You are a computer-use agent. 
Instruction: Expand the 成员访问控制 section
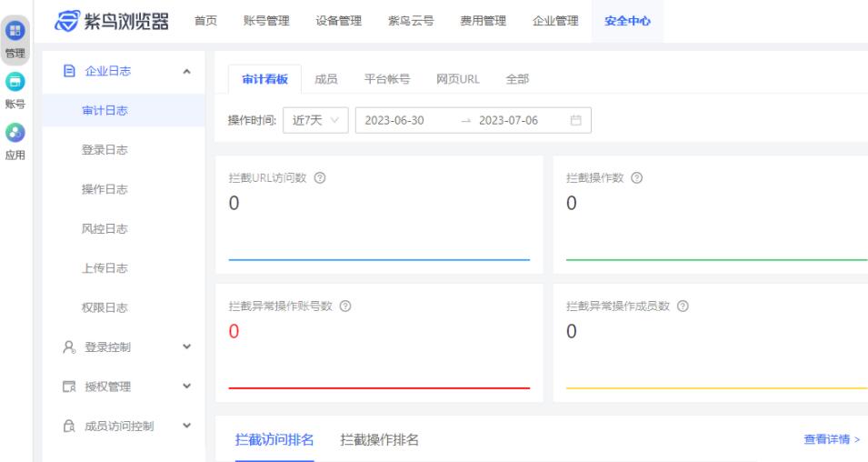[x=186, y=426]
